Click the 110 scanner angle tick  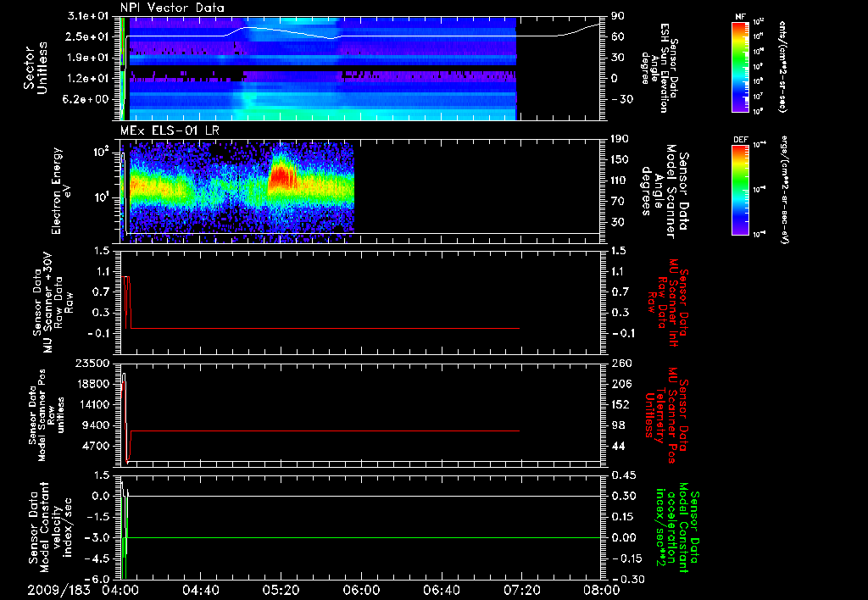click(x=620, y=181)
